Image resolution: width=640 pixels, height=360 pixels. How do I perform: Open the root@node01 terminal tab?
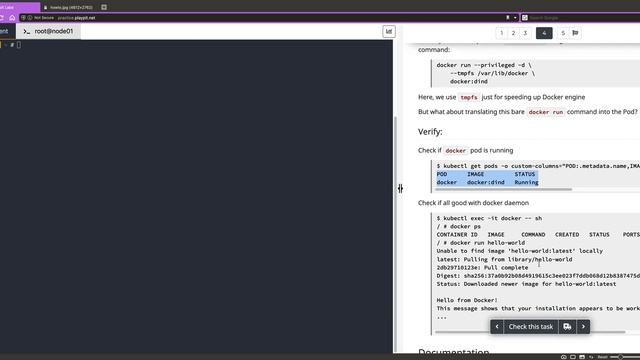(x=48, y=31)
